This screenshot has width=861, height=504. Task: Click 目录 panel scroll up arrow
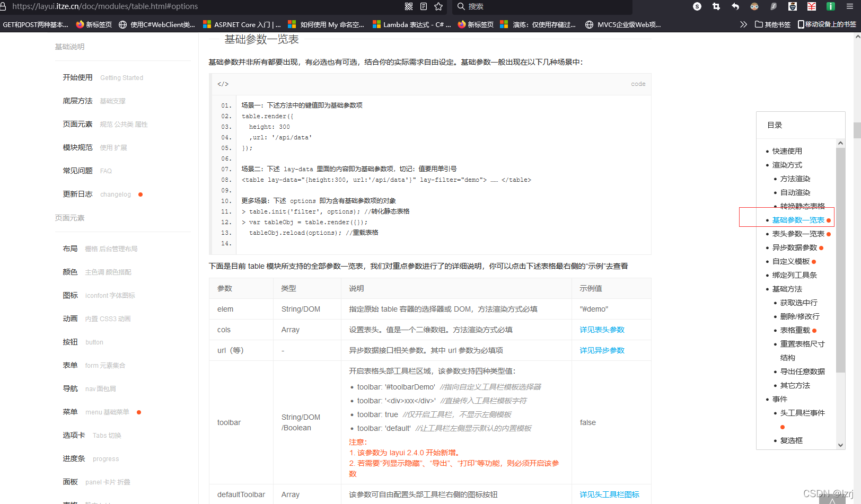pyautogui.click(x=840, y=143)
